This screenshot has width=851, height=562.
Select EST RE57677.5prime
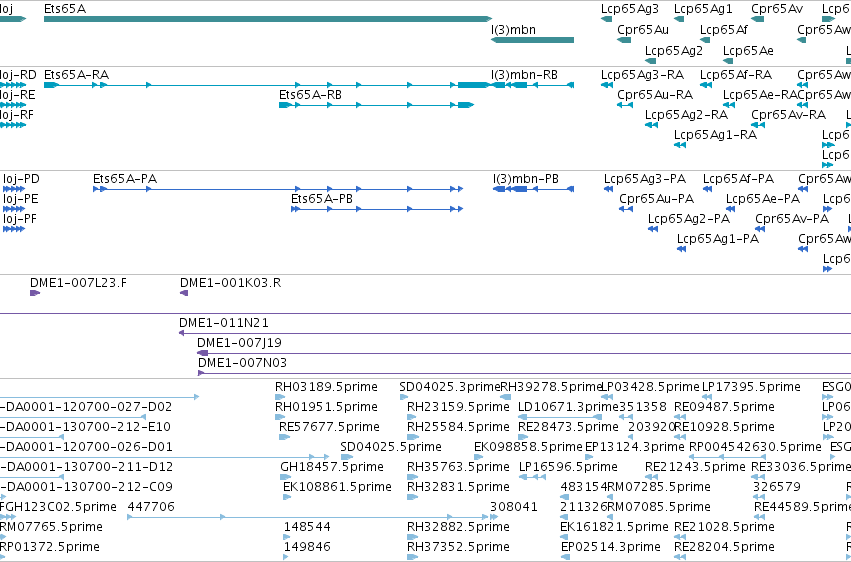coord(284,437)
